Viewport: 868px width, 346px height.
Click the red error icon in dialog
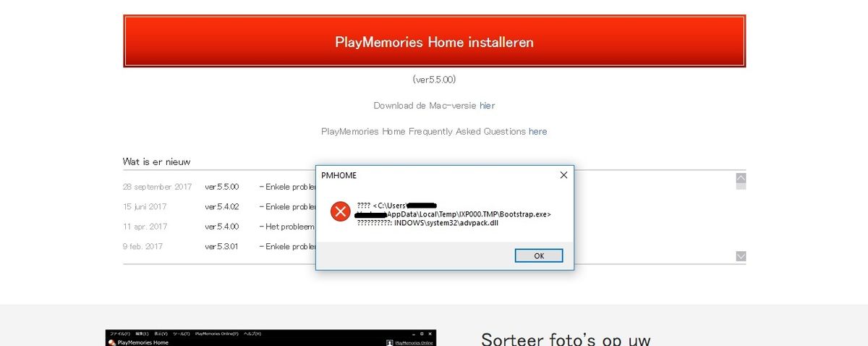[x=340, y=211]
